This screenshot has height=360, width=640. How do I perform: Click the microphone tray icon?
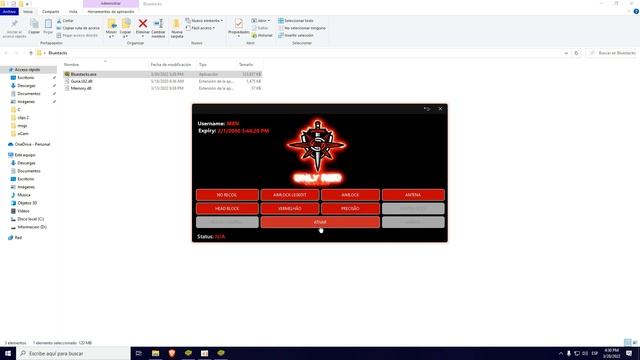[x=569, y=353]
